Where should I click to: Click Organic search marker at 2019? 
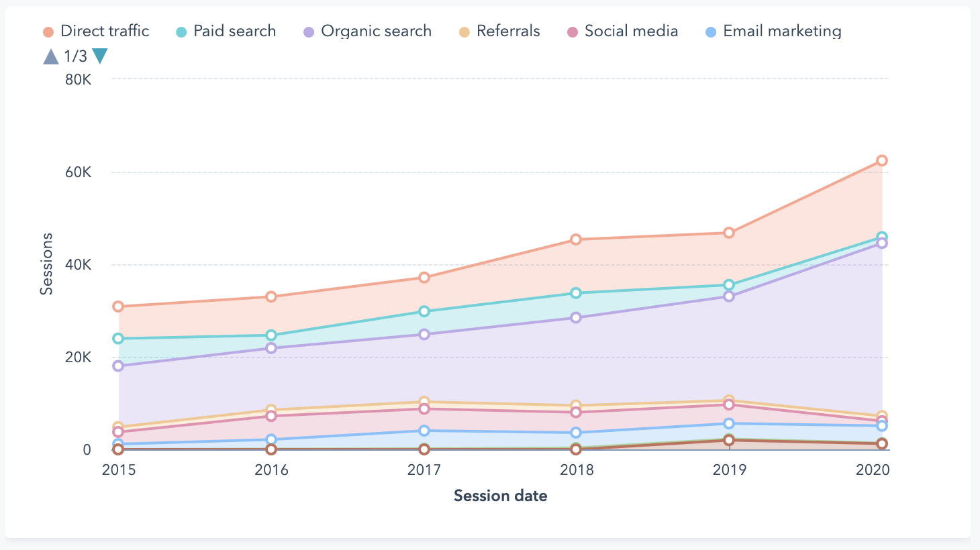[x=729, y=296]
